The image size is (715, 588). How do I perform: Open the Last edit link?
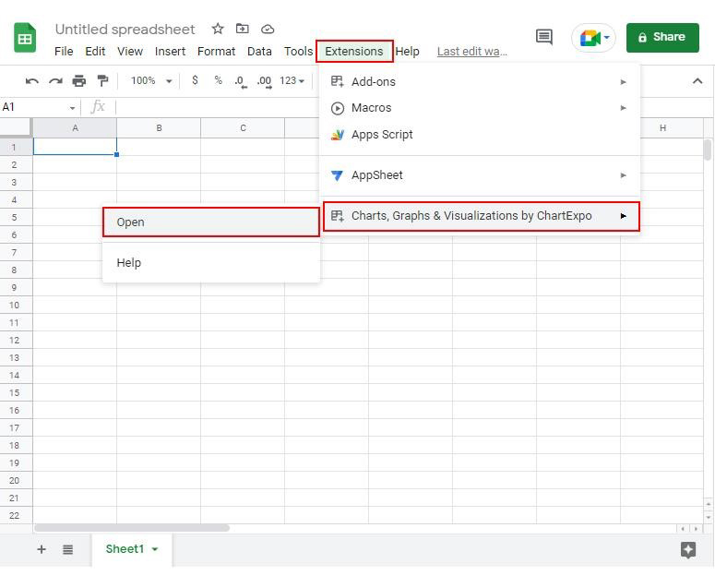(x=471, y=52)
